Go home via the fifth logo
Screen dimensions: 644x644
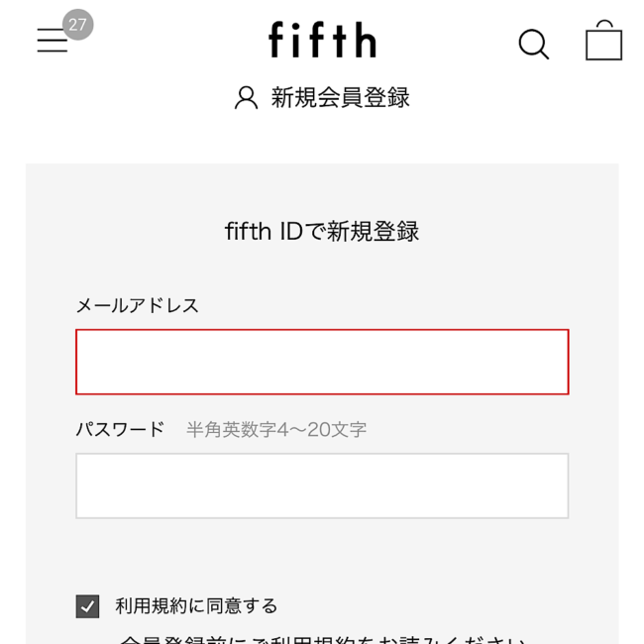point(322,40)
